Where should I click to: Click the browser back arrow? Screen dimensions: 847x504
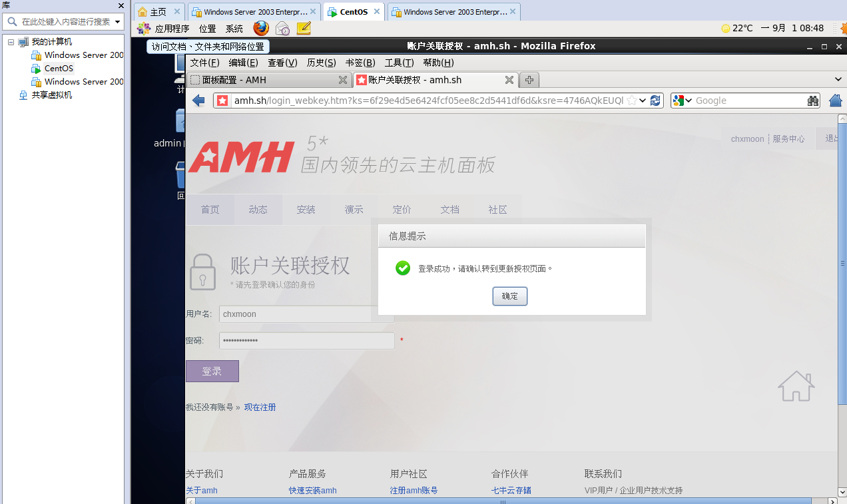pyautogui.click(x=198, y=101)
